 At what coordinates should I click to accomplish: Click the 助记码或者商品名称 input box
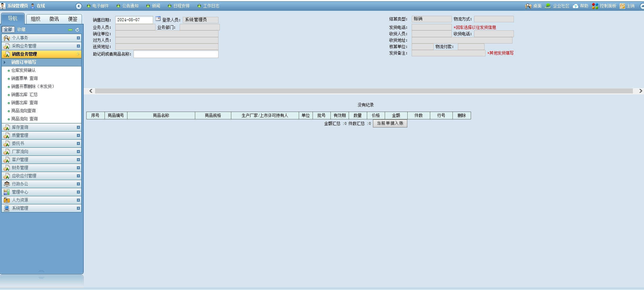176,54
